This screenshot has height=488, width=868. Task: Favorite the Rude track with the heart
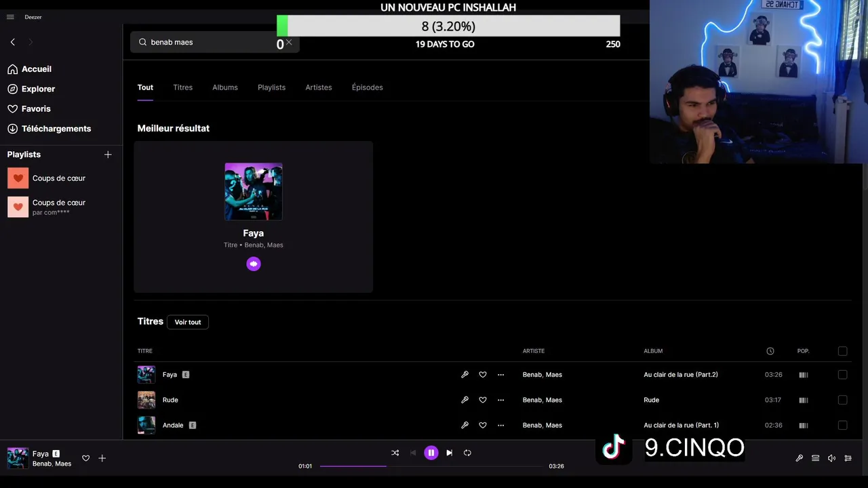pos(483,400)
